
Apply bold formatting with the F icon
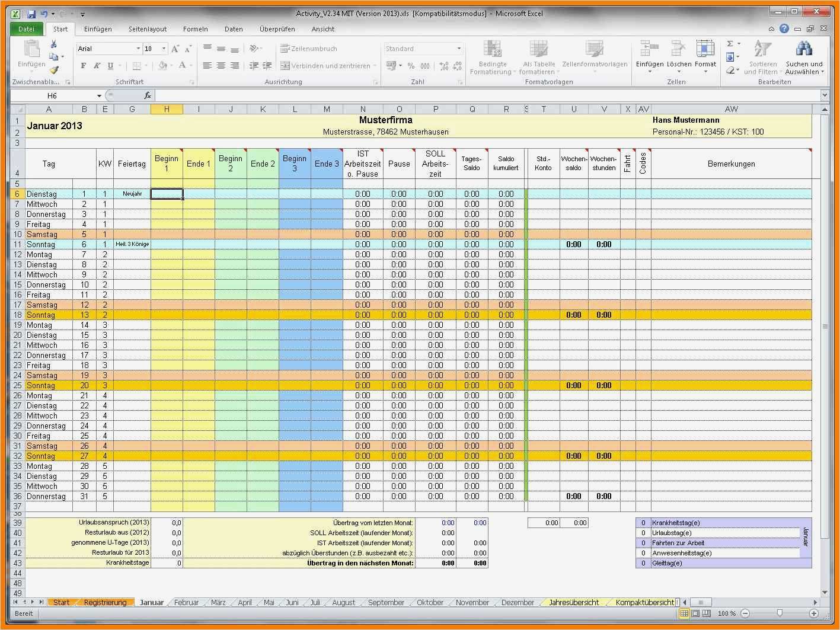coord(83,65)
